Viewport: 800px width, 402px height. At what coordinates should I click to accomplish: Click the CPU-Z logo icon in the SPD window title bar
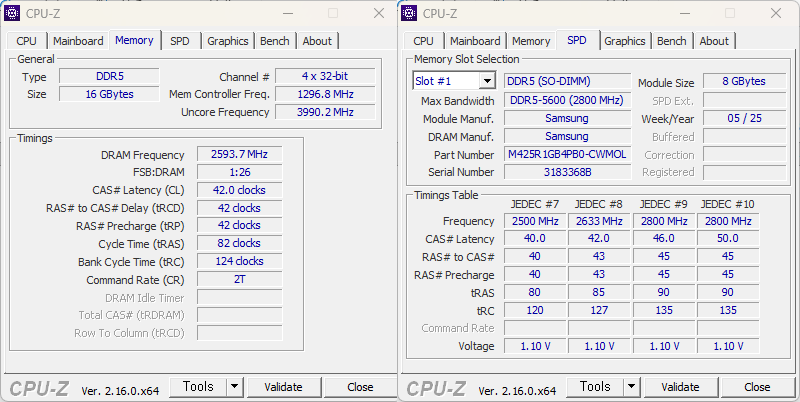(x=410, y=13)
